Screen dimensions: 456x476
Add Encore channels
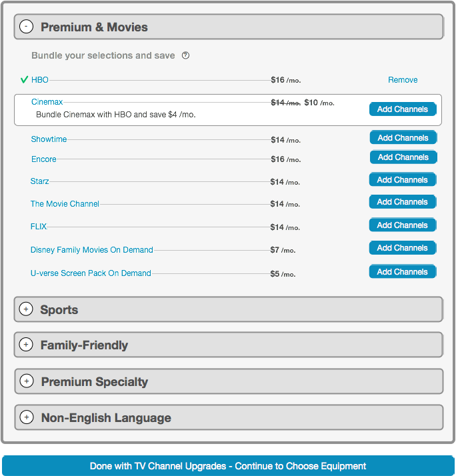pyautogui.click(x=403, y=157)
